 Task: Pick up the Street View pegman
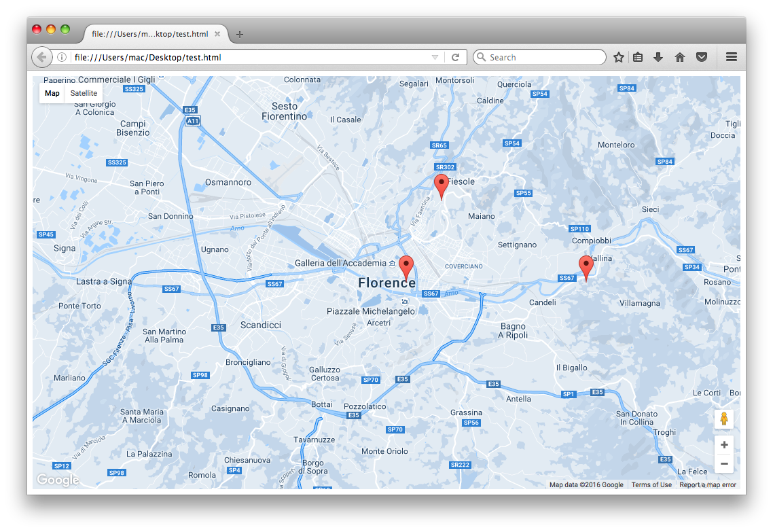click(723, 419)
